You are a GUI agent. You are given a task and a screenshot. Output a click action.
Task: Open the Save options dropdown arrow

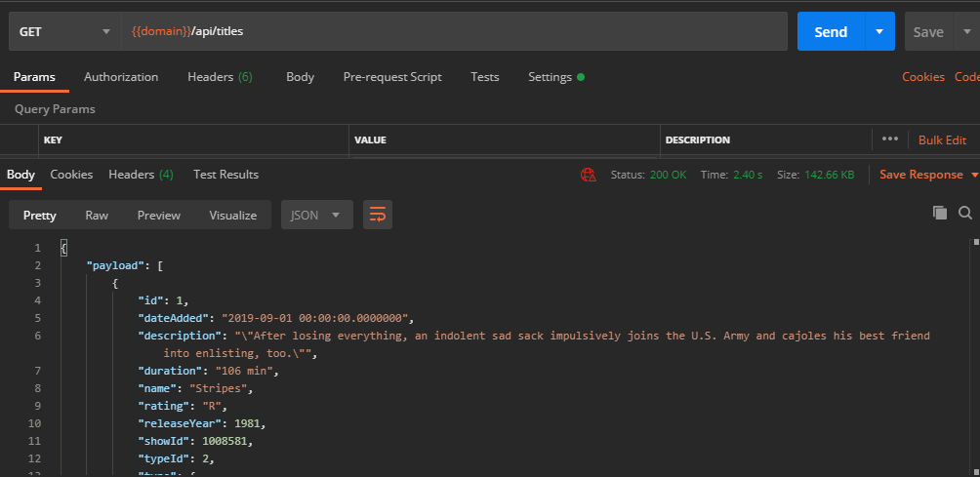(x=965, y=31)
